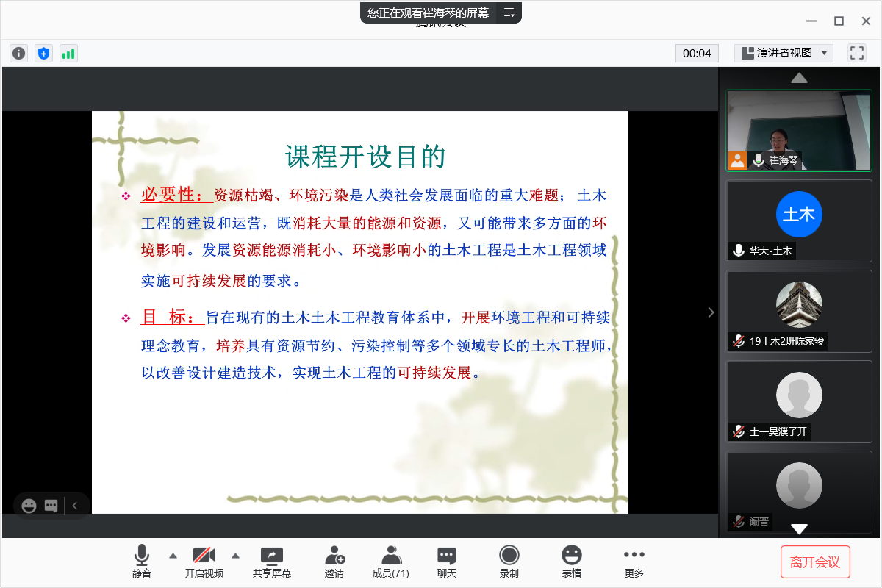Image resolution: width=882 pixels, height=588 pixels.
Task: Select the 崔海琴 video thumbnail
Action: click(x=799, y=130)
